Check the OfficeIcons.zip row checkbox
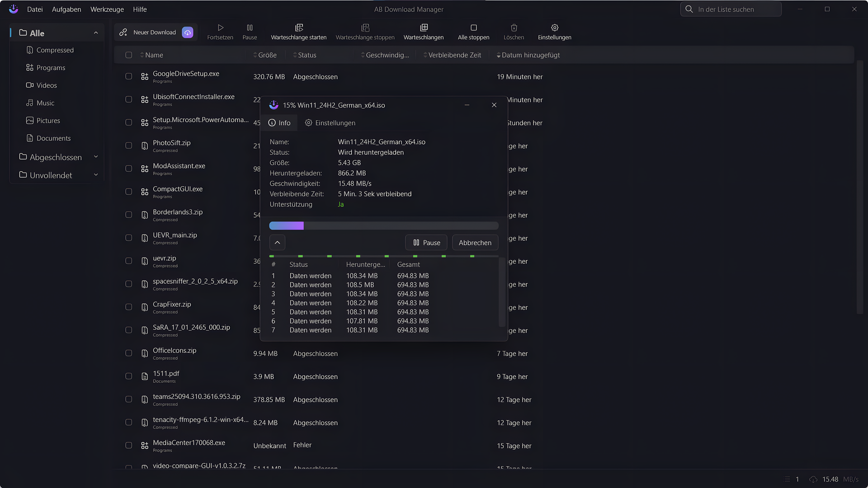The height and width of the screenshot is (488, 868). coord(129,353)
